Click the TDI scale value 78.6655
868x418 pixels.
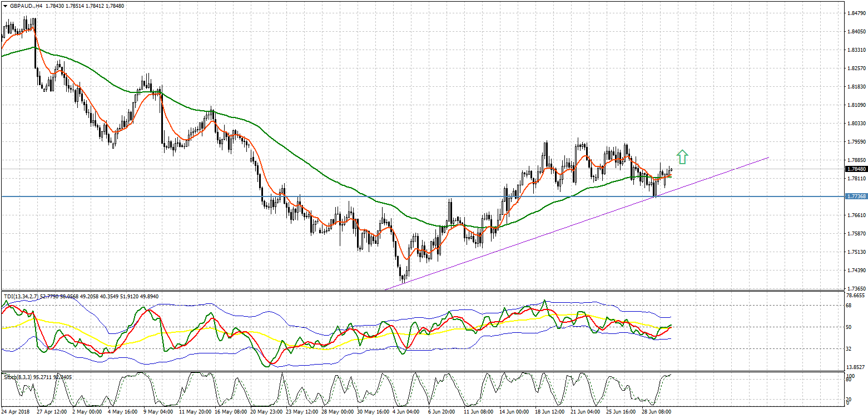pos(855,296)
